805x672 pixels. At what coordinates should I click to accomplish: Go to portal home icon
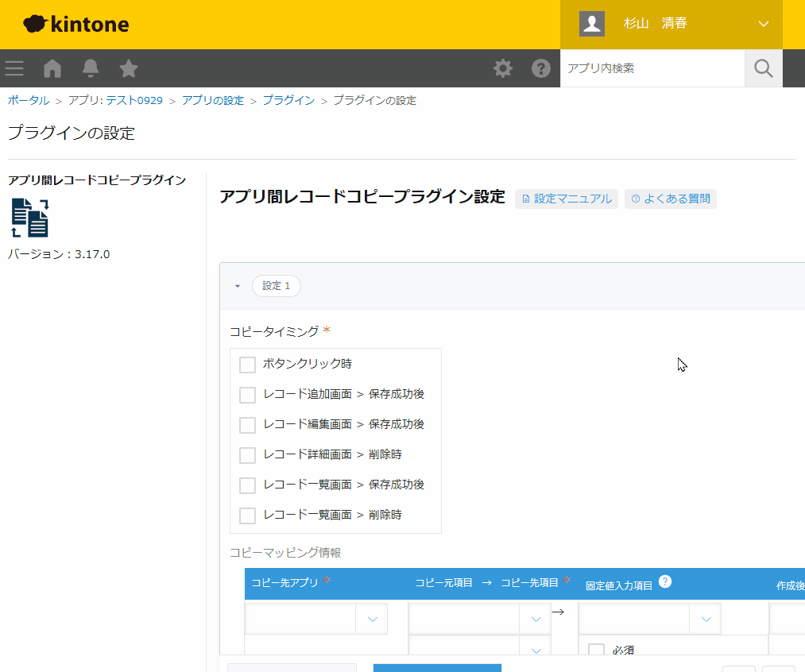pyautogui.click(x=52, y=68)
